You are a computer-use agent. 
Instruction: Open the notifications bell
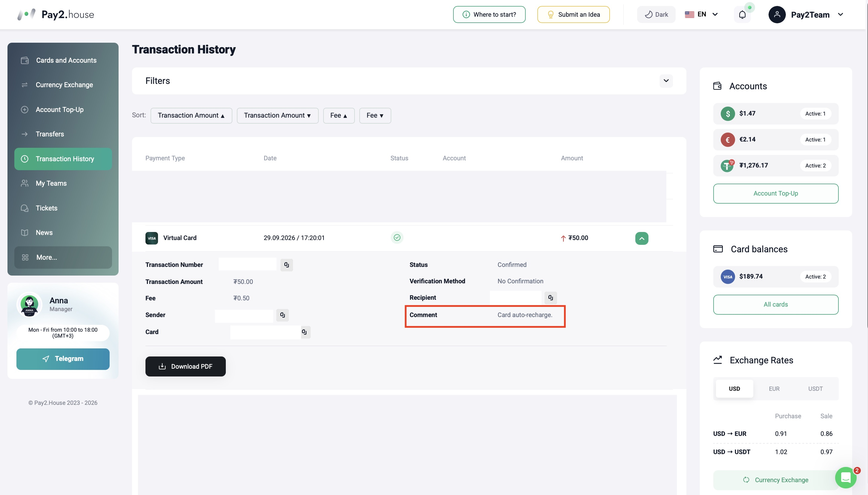(742, 15)
